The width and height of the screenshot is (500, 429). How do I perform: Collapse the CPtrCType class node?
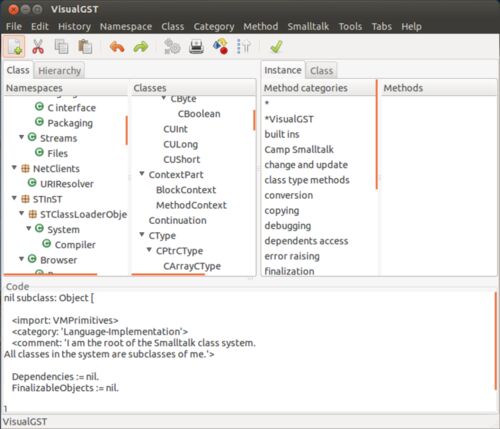[x=149, y=250]
